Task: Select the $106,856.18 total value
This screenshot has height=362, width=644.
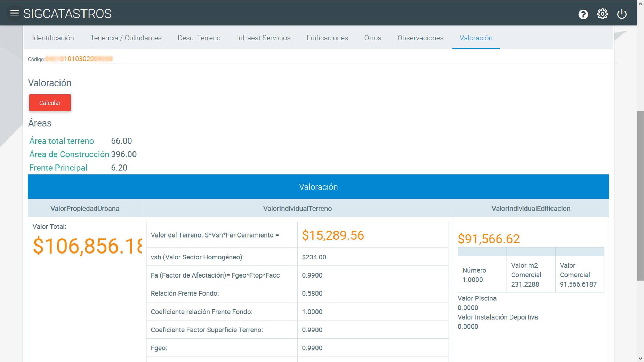Action: point(87,246)
